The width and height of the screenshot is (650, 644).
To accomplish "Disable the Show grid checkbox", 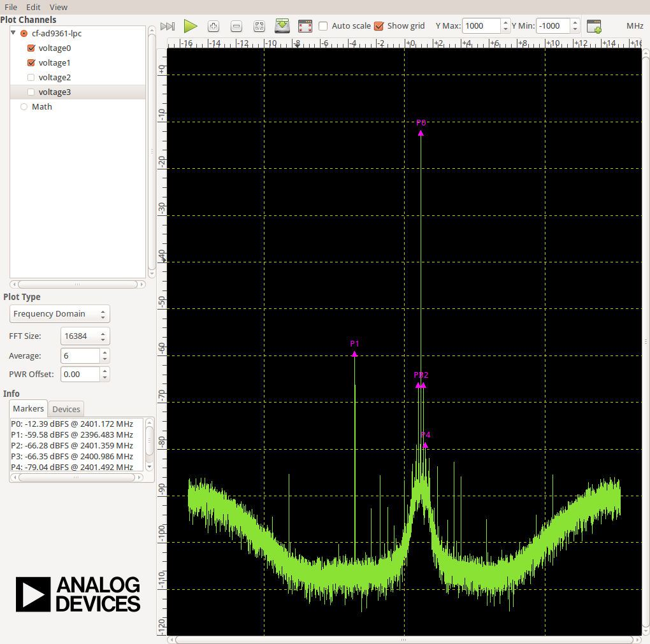I will (379, 26).
